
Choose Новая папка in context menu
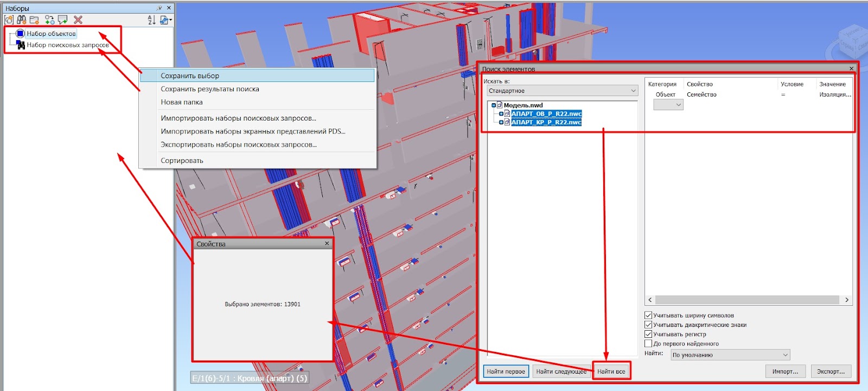point(257,102)
